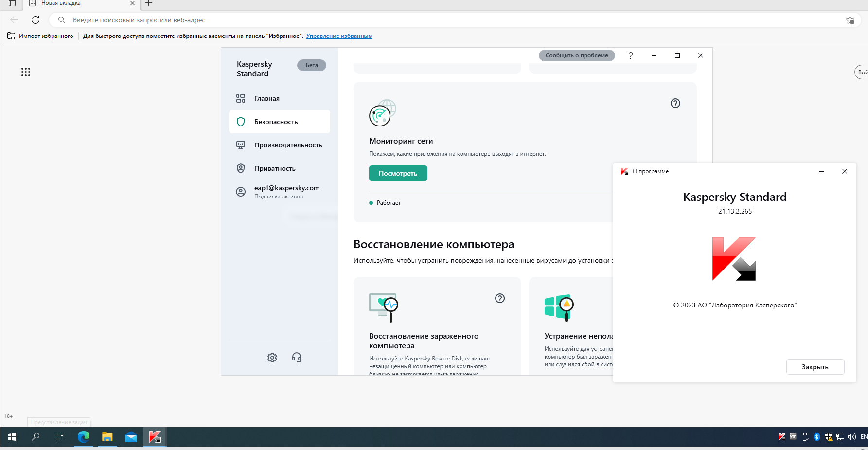This screenshot has width=868, height=450.
Task: Click the Приватность icon in the sidebar
Action: [x=241, y=168]
